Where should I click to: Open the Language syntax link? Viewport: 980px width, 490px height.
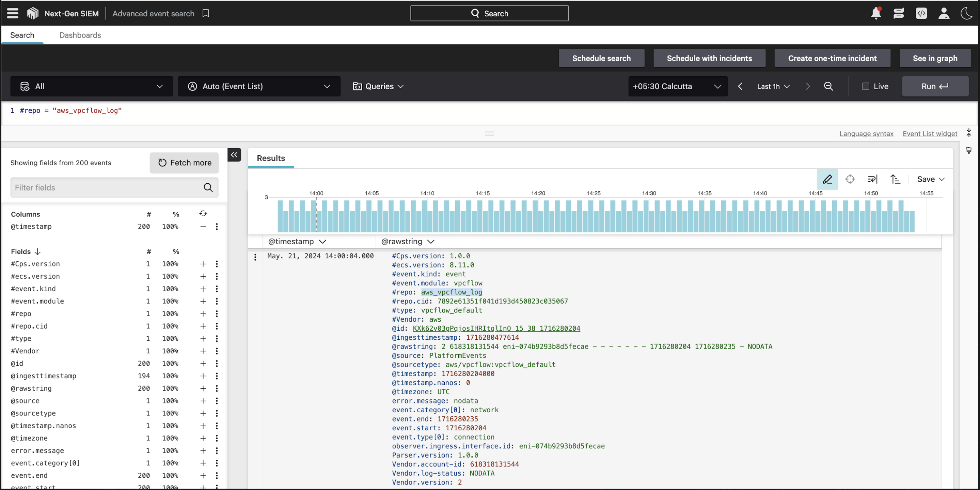(866, 134)
